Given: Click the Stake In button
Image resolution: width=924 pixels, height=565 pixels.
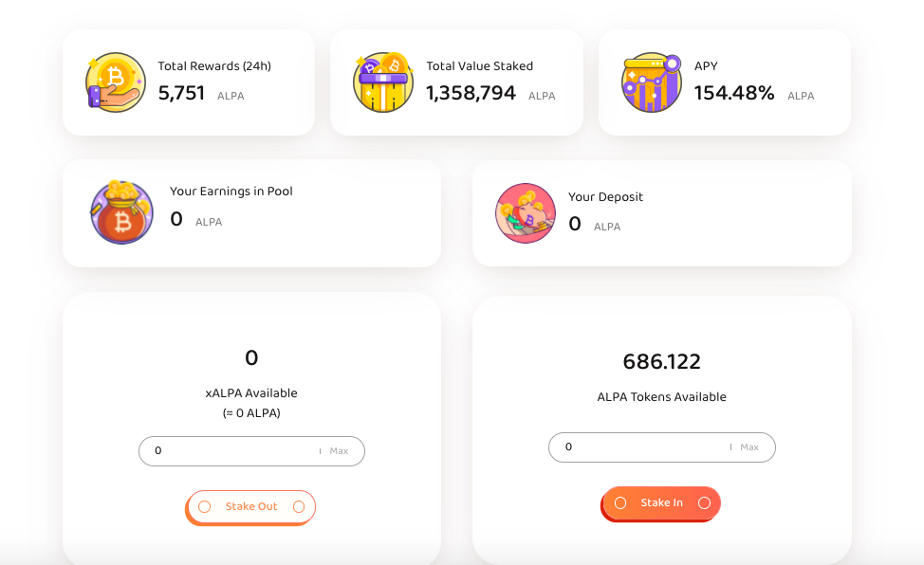Looking at the screenshot, I should 661,503.
